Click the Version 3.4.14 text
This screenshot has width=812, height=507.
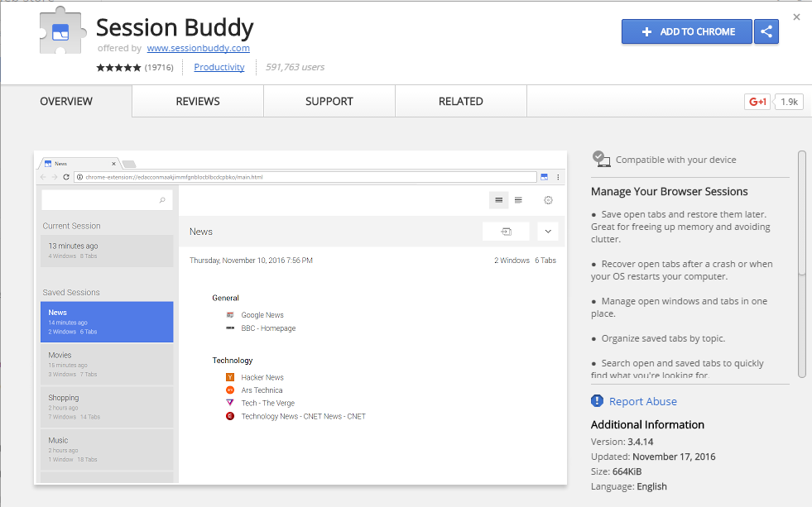[622, 442]
